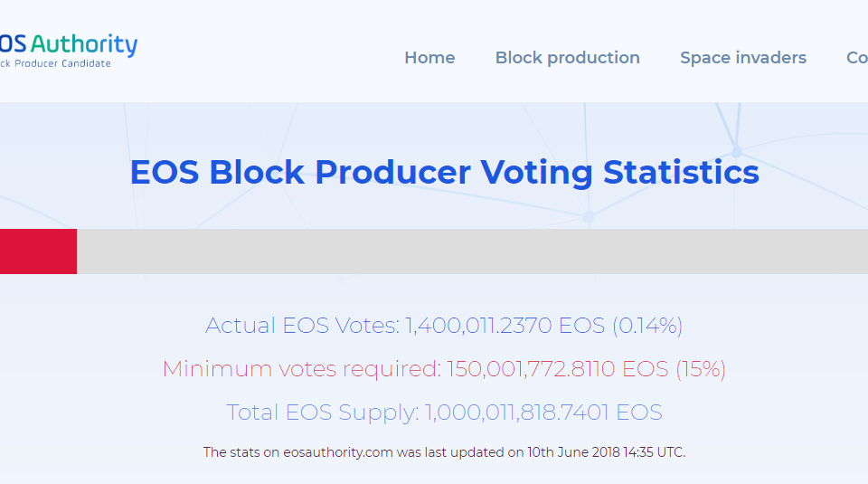
Task: Open the Block production page
Action: [568, 58]
